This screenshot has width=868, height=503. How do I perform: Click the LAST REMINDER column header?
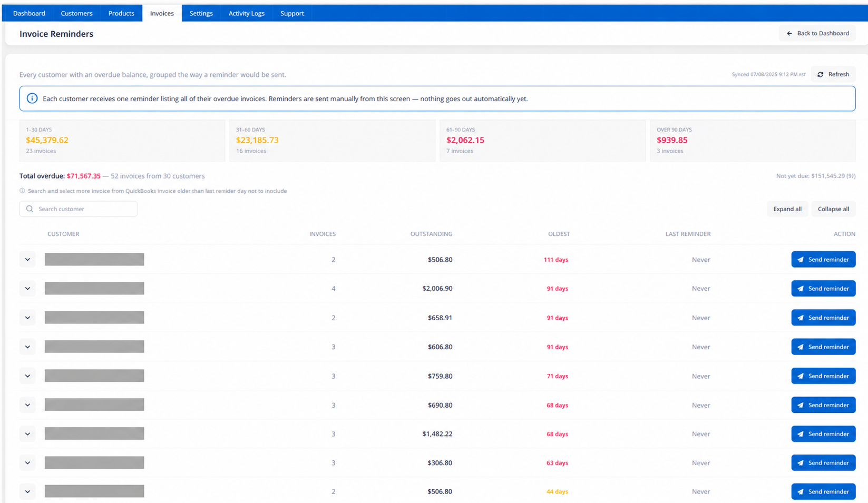(688, 234)
